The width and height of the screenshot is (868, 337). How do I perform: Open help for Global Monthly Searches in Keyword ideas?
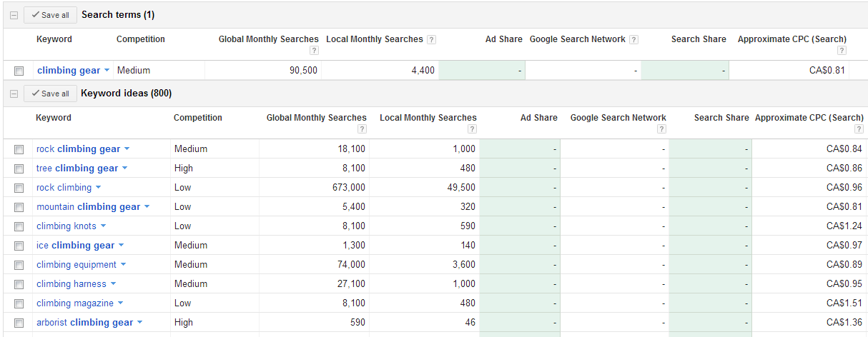[x=362, y=129]
